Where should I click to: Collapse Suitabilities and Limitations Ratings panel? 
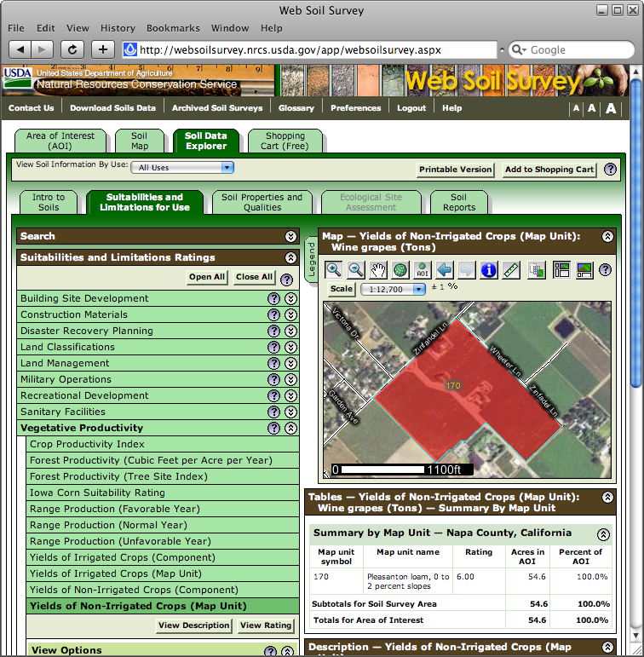pos(290,257)
